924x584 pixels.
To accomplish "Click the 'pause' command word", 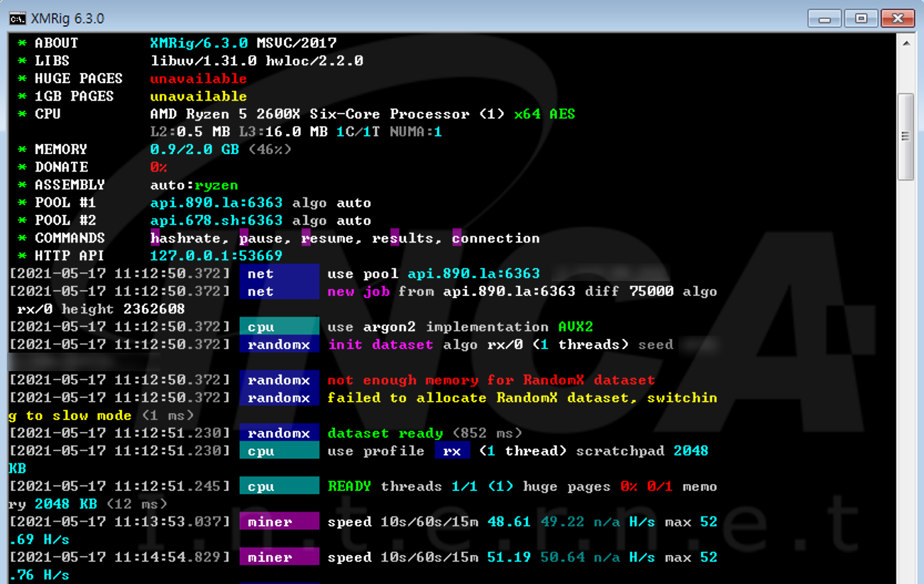I will point(260,238).
